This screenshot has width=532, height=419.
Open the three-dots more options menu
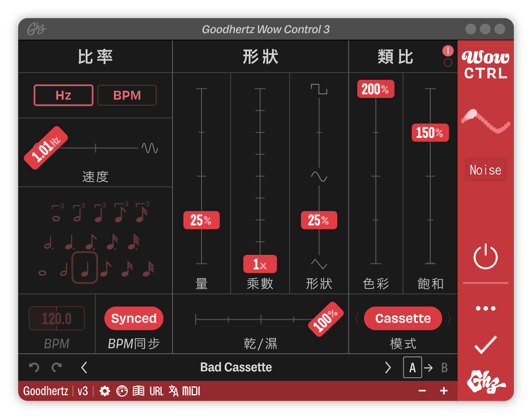pyautogui.click(x=485, y=308)
